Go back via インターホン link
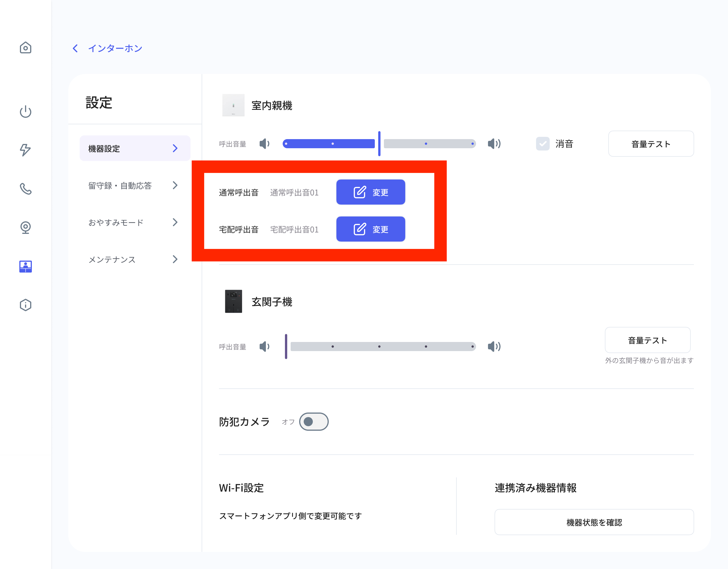The image size is (728, 569). coord(107,48)
